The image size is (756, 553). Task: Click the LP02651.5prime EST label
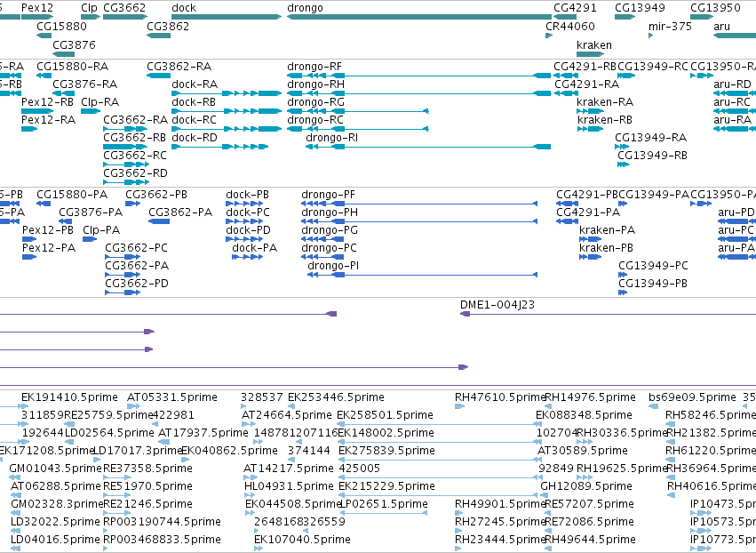click(x=385, y=504)
